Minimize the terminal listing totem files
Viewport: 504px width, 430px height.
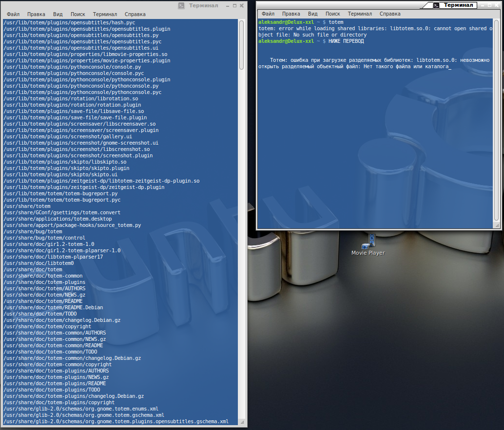point(228,6)
